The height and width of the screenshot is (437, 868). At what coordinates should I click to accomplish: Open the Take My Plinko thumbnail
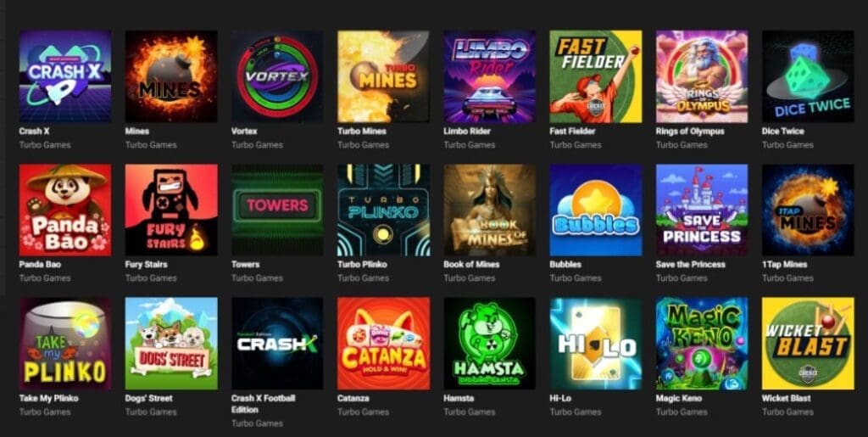64,344
